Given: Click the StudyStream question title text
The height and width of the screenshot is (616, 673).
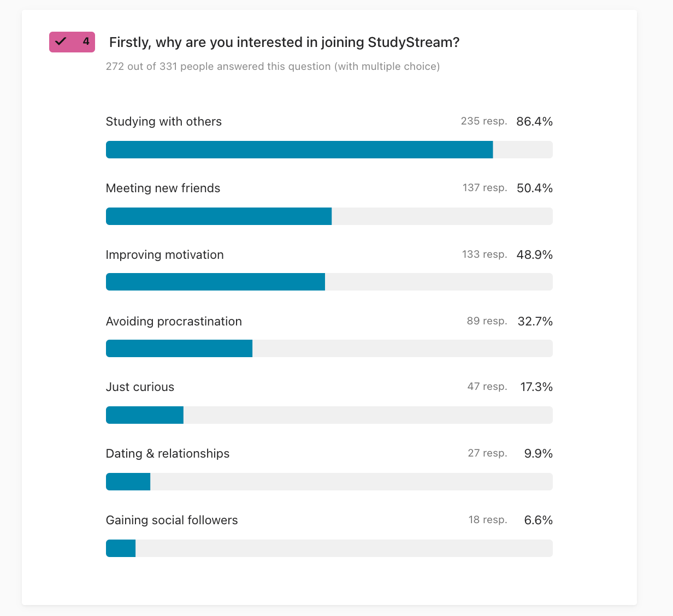Looking at the screenshot, I should [284, 42].
